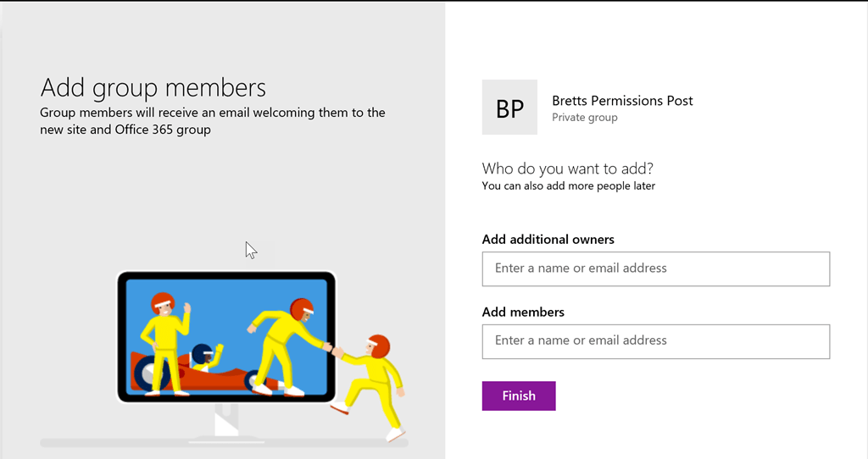Click the 'Add additional owners' label
The image size is (868, 459).
coord(548,240)
